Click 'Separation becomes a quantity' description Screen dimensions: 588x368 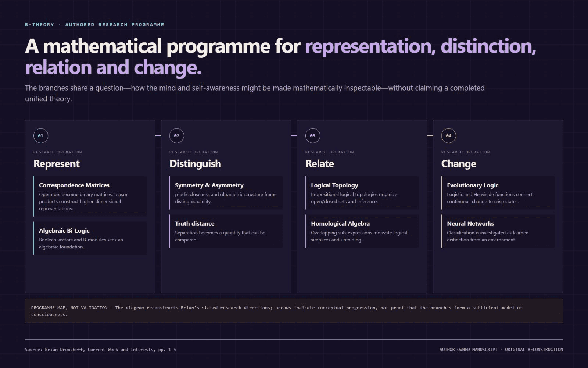[220, 236]
